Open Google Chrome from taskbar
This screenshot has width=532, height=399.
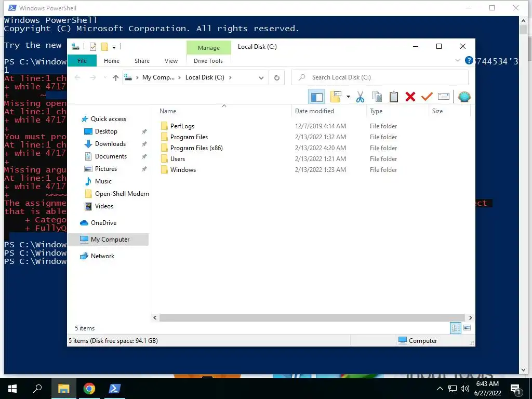[x=89, y=389]
